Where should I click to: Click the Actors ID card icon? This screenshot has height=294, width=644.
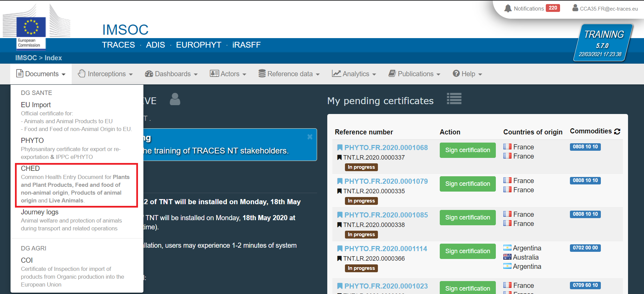coord(214,73)
